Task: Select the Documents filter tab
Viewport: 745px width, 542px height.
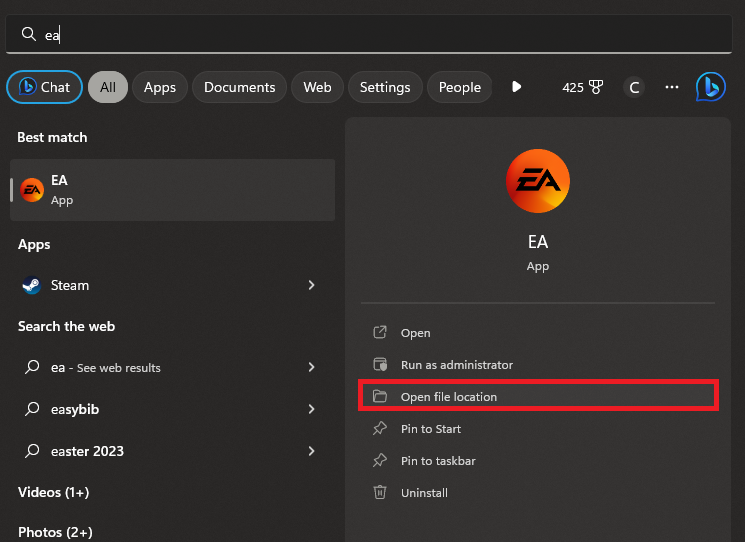Action: click(240, 87)
